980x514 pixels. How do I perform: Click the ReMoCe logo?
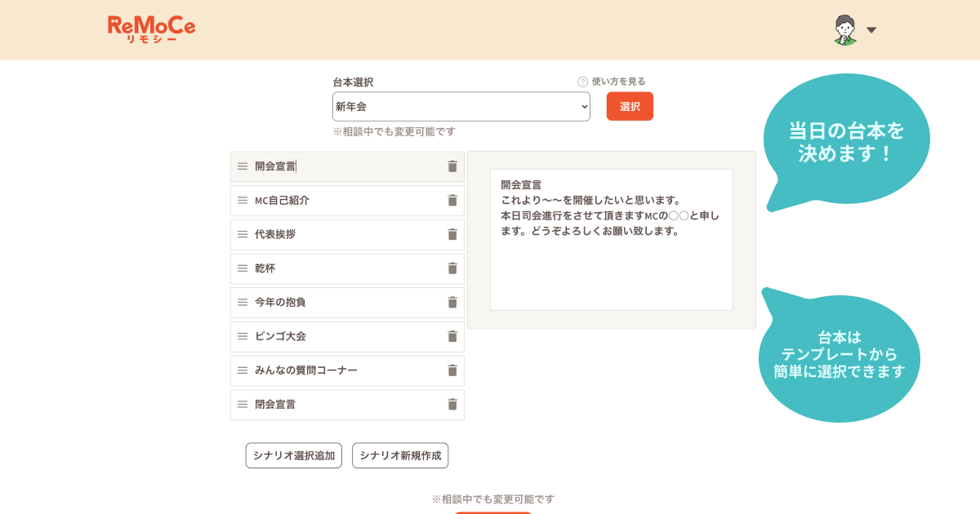click(x=151, y=29)
